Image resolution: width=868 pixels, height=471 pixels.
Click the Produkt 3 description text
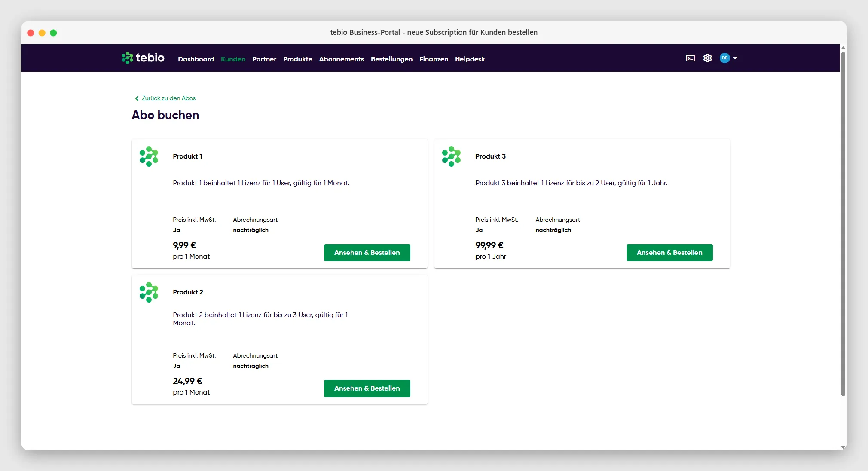571,183
